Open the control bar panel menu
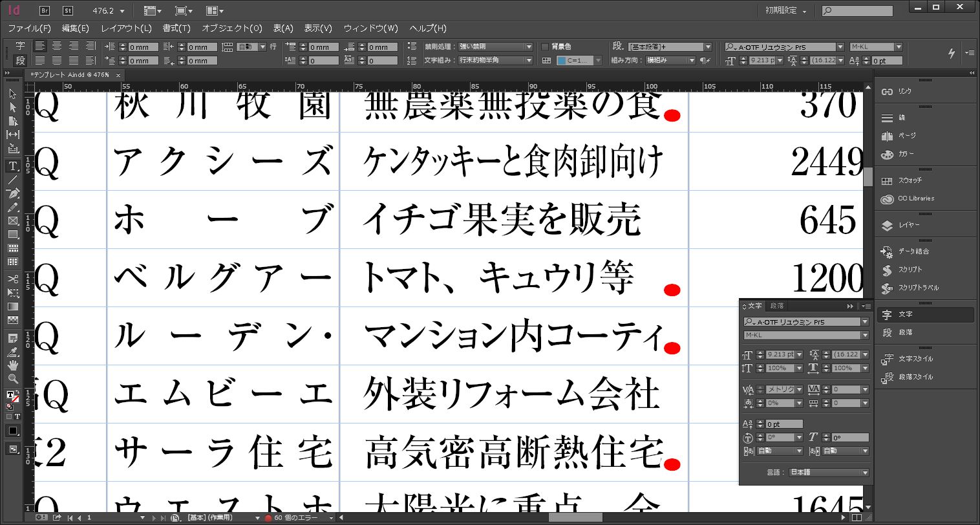The height and width of the screenshot is (525, 980). [969, 53]
